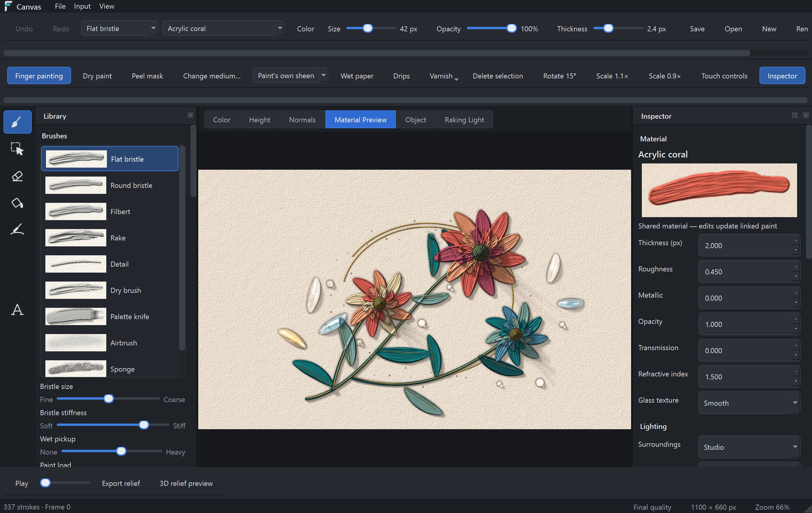The height and width of the screenshot is (513, 812).
Task: Click the Canvas app logo icon
Action: (x=8, y=6)
